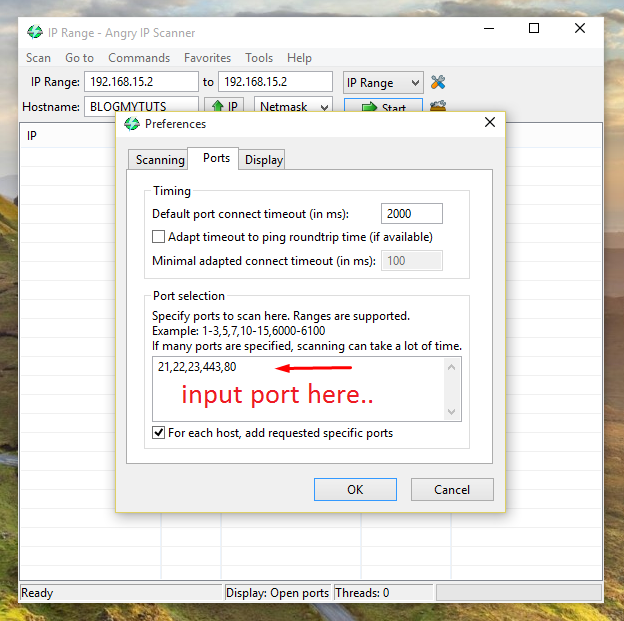Open the Commands menu
The height and width of the screenshot is (621, 624).
[x=139, y=58]
